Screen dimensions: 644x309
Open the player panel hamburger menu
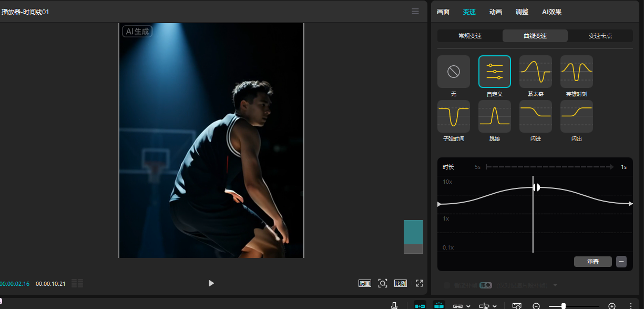point(415,12)
